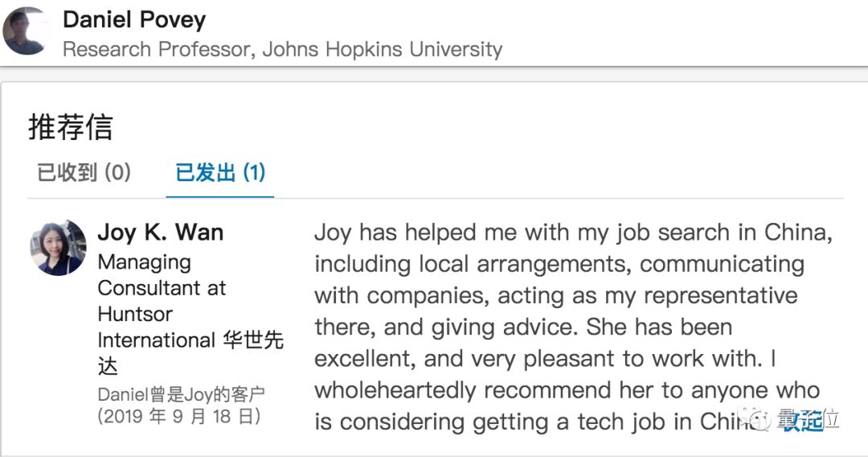This screenshot has width=868, height=457.
Task: Open the Joy K. Wan name link
Action: pos(161,232)
